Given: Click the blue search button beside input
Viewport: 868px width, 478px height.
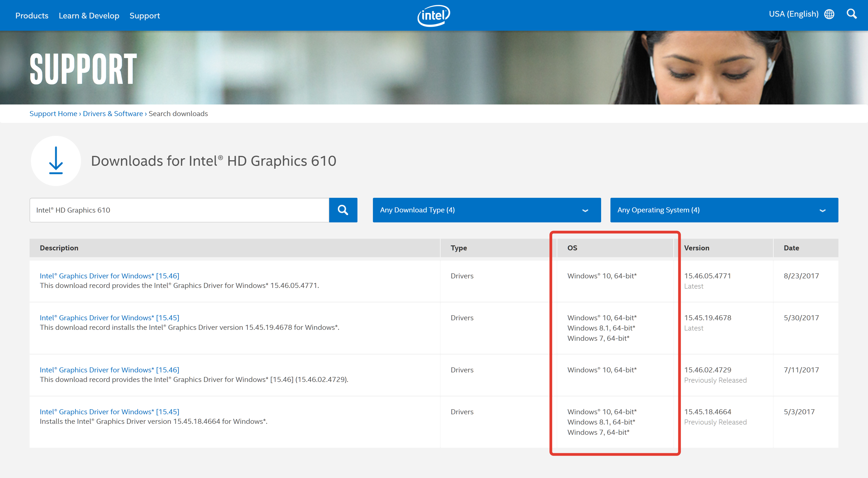Looking at the screenshot, I should [343, 210].
